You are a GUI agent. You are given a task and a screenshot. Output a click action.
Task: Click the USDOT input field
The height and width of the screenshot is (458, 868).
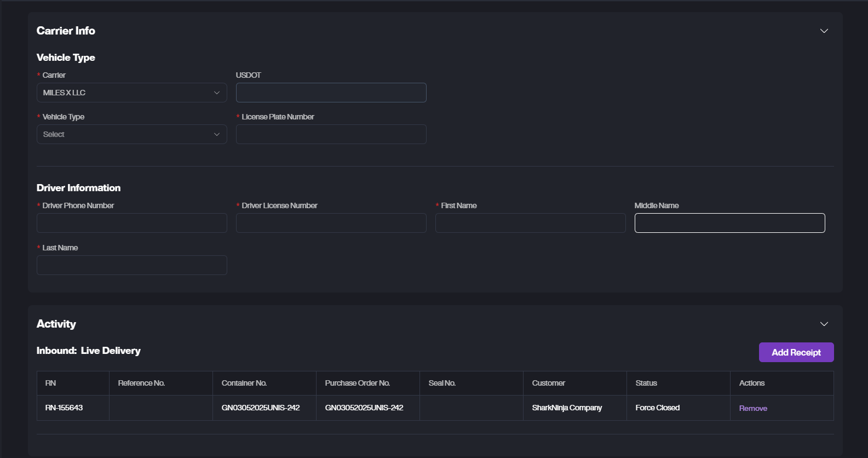(x=331, y=93)
